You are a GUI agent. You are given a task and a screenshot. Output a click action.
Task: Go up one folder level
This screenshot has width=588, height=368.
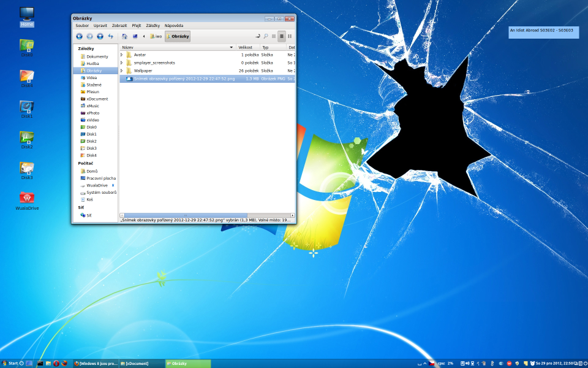100,36
